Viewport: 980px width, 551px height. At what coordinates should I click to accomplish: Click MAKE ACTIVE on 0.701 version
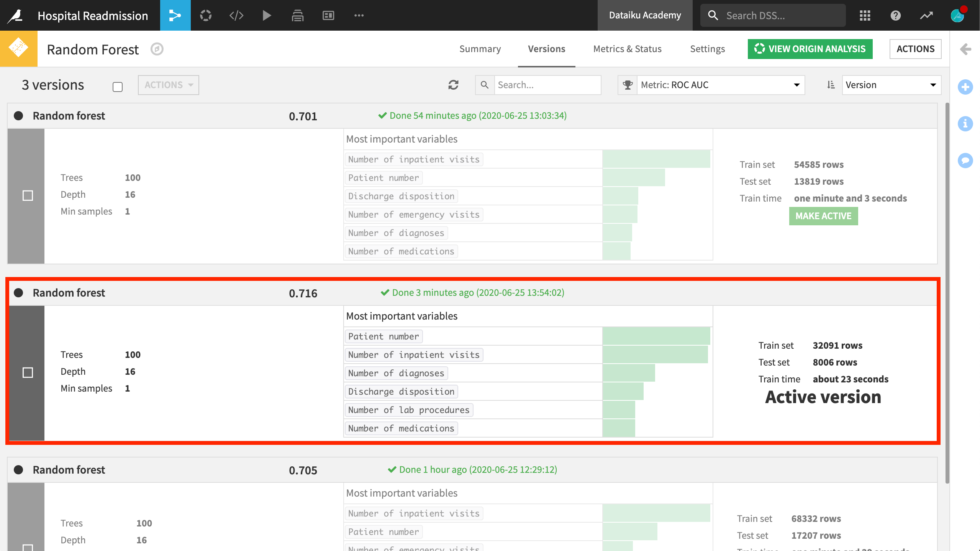[x=824, y=216]
